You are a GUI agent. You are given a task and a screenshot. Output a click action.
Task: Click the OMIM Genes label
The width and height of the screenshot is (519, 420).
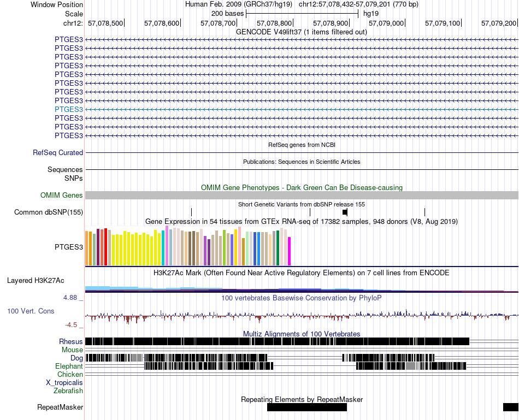pos(62,196)
